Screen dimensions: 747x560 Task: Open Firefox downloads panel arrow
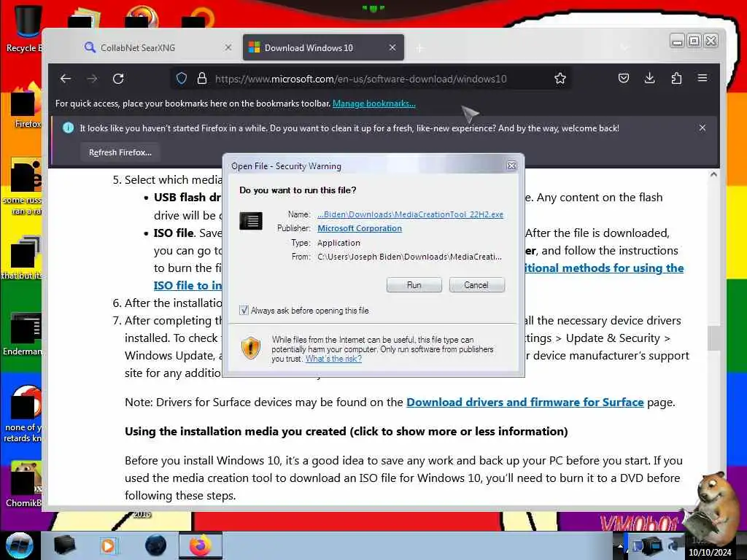[650, 78]
